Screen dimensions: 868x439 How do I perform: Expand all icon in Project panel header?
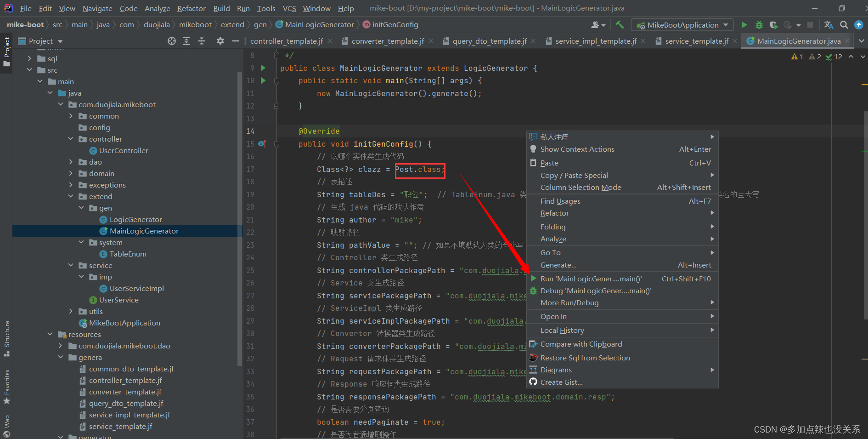[186, 41]
